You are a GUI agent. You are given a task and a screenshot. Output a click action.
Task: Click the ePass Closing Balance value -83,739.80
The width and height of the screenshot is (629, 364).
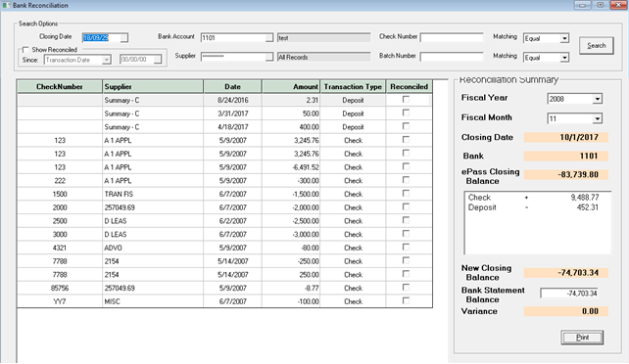point(566,174)
